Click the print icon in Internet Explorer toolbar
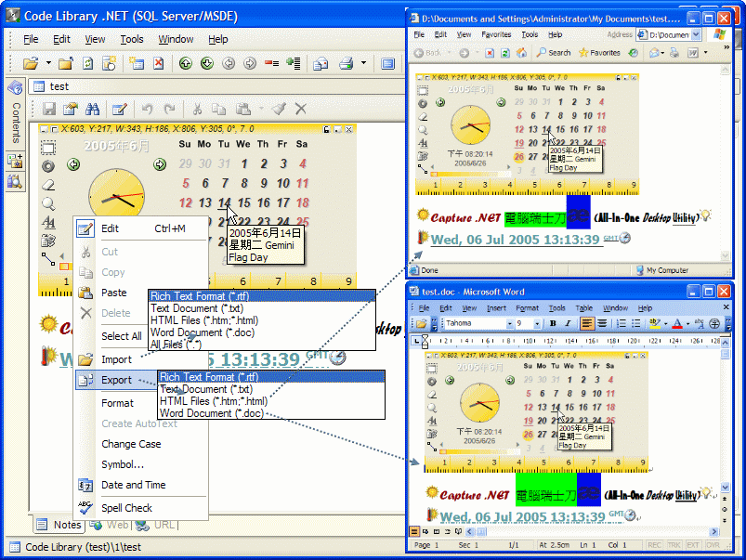This screenshot has width=746, height=560. point(674,53)
